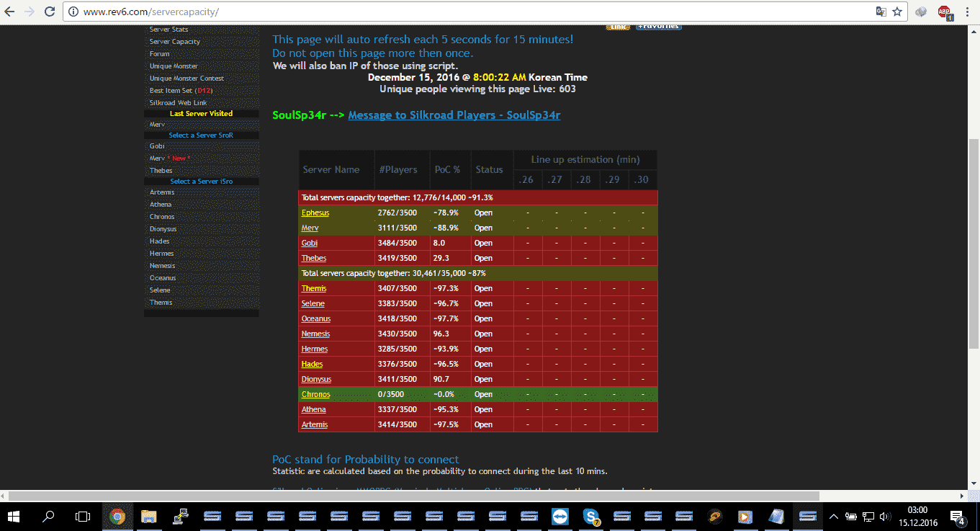Open the Artemis server table link
980x531 pixels.
314,425
